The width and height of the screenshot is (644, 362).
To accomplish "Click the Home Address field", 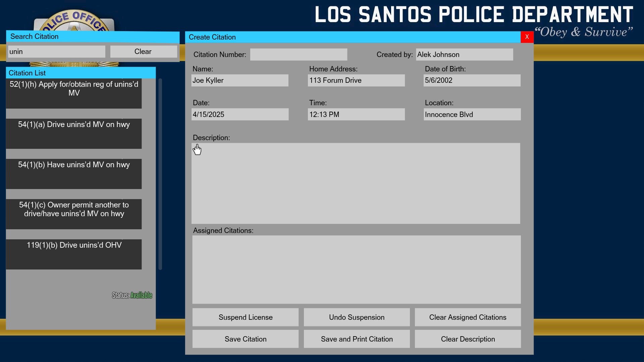I will [356, 80].
